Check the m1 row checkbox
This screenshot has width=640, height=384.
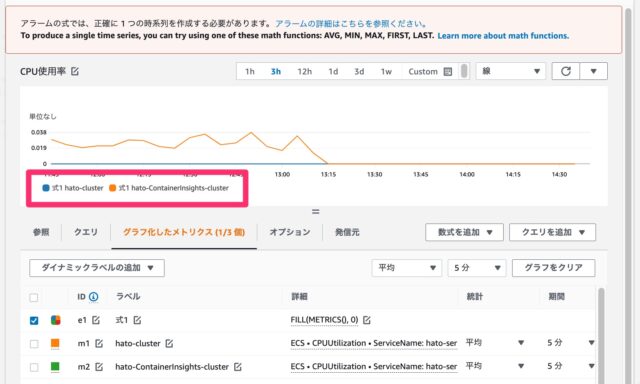click(x=34, y=344)
